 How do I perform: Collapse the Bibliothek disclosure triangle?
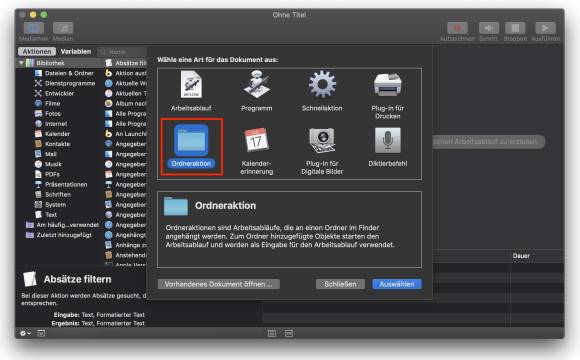click(21, 63)
